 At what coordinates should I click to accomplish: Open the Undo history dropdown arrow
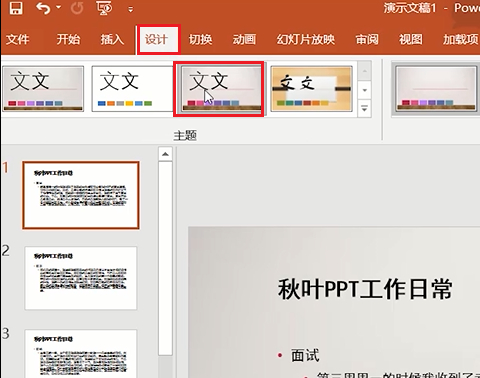(x=59, y=7)
